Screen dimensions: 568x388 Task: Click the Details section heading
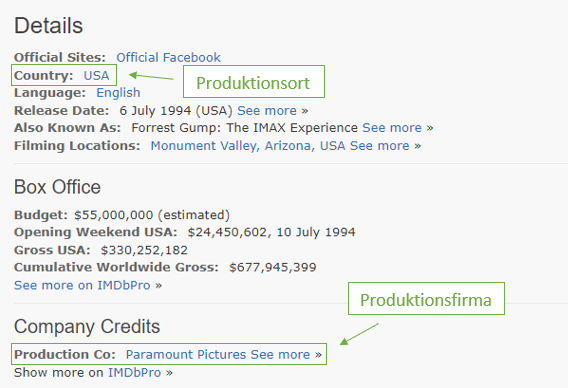pos(49,26)
